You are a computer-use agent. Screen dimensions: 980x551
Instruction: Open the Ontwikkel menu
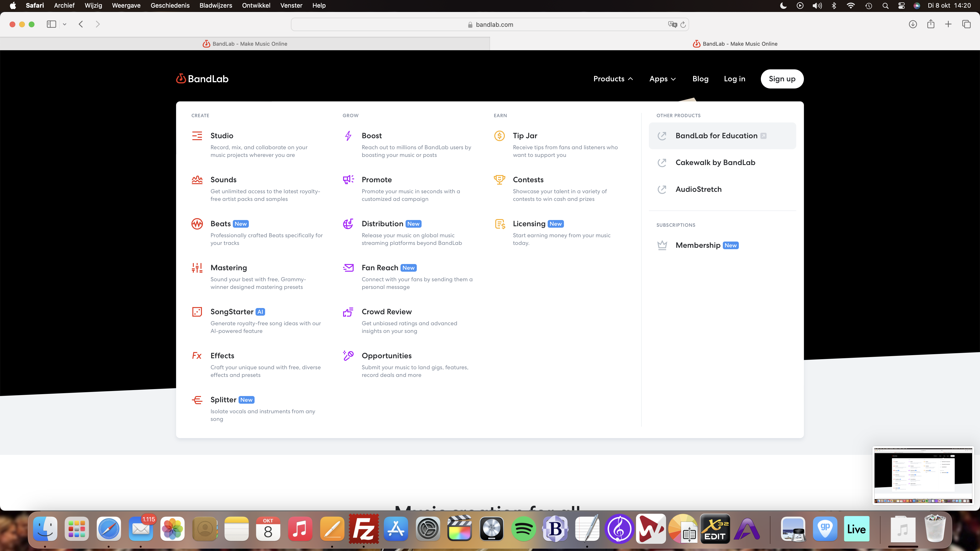256,5
